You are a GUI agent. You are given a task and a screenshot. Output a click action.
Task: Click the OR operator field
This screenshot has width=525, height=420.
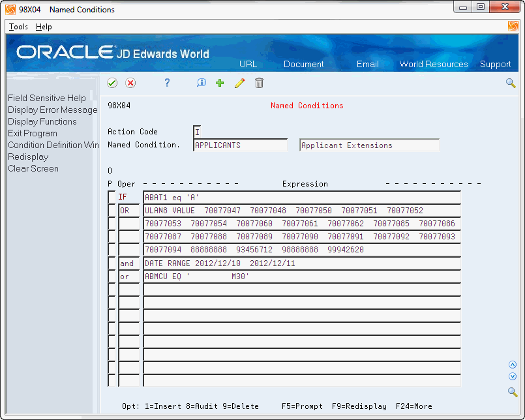click(129, 211)
